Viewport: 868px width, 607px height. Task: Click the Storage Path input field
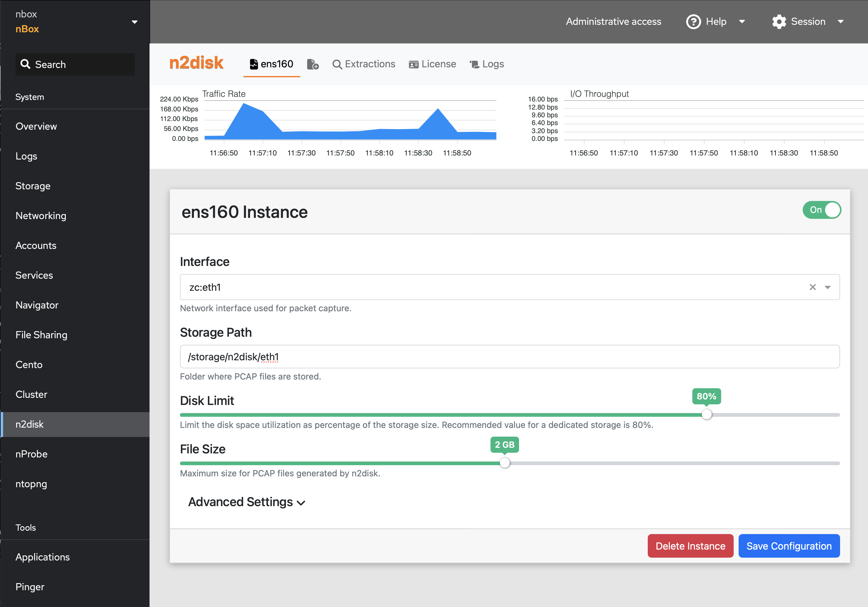coord(510,357)
